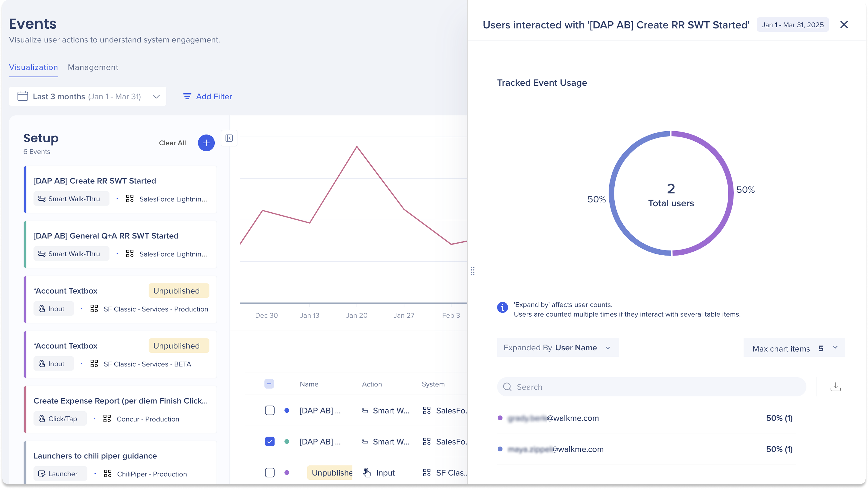Viewport: 868px width, 489px height.
Task: Click system grid icon on Create RR SWT card
Action: [x=130, y=199]
